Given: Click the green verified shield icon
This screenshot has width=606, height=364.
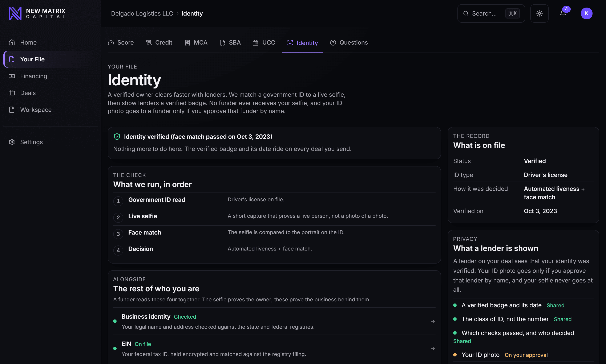Looking at the screenshot, I should tap(117, 136).
